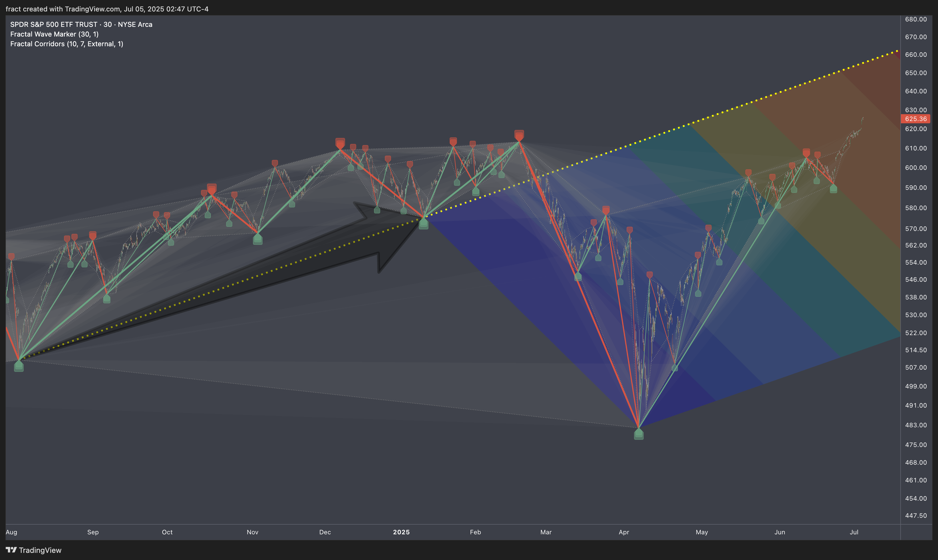
Task: Click the green low marker at August bottom
Action: (19, 366)
